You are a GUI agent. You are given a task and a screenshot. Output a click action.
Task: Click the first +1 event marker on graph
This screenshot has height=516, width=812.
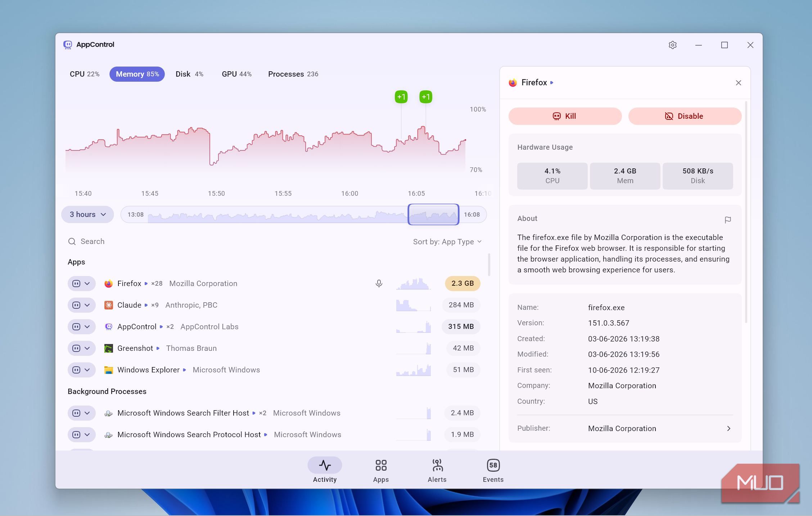401,97
